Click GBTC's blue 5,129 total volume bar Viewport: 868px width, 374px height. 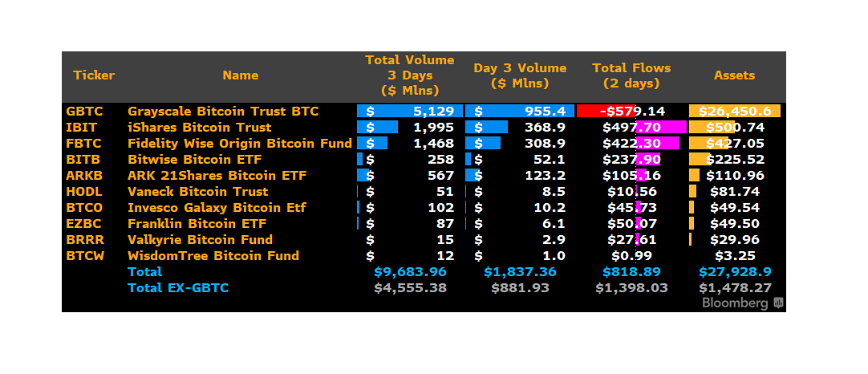click(x=410, y=111)
